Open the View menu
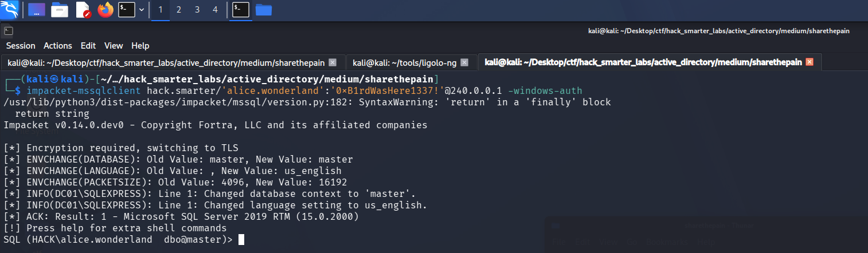Image resolution: width=868 pixels, height=253 pixels. pos(114,46)
